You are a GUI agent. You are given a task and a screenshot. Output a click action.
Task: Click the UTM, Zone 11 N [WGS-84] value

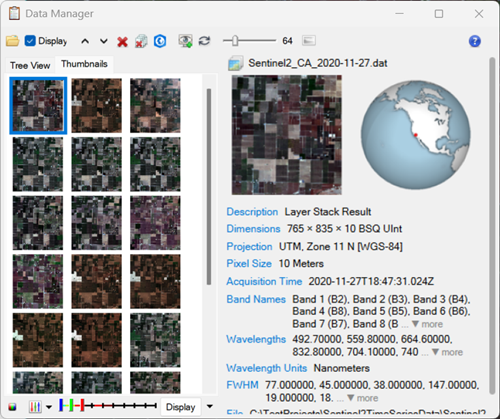341,247
